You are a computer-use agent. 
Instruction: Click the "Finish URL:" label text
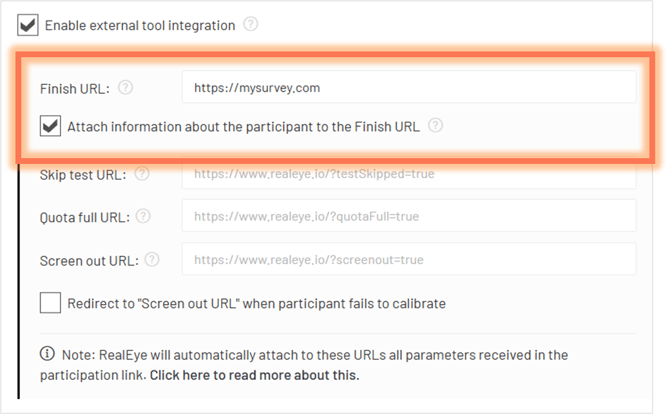tap(75, 89)
